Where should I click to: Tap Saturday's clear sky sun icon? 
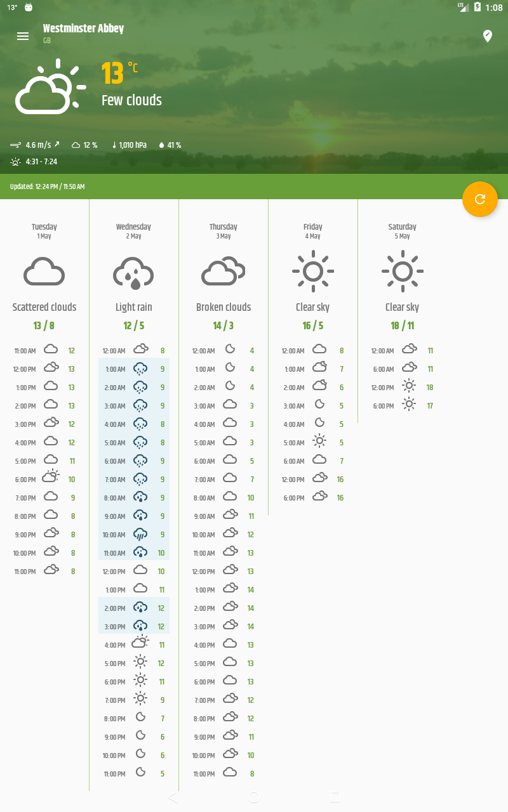(x=403, y=271)
